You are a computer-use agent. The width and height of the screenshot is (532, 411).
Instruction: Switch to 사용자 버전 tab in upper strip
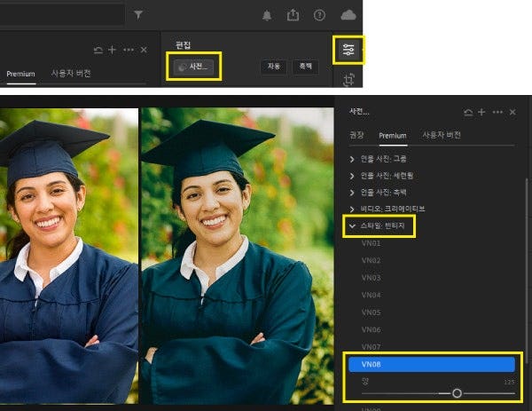[71, 74]
